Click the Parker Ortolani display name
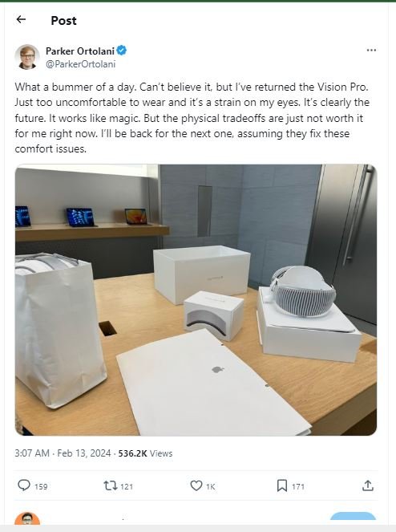 [x=80, y=51]
